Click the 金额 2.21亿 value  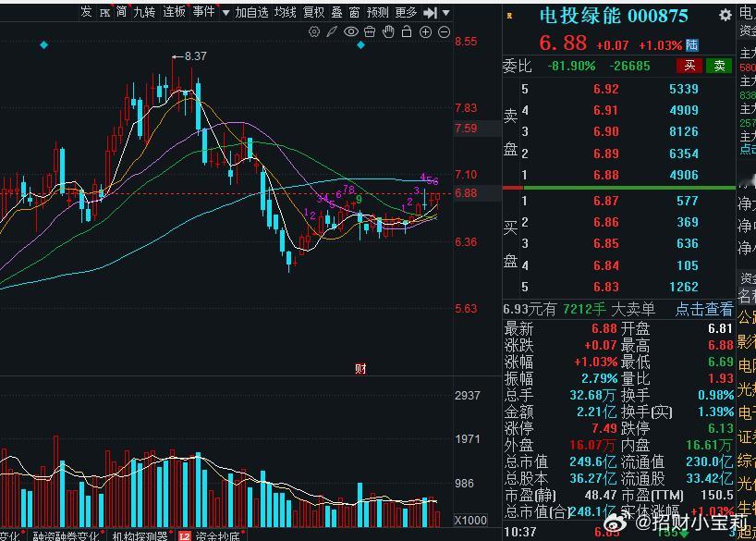pos(597,412)
